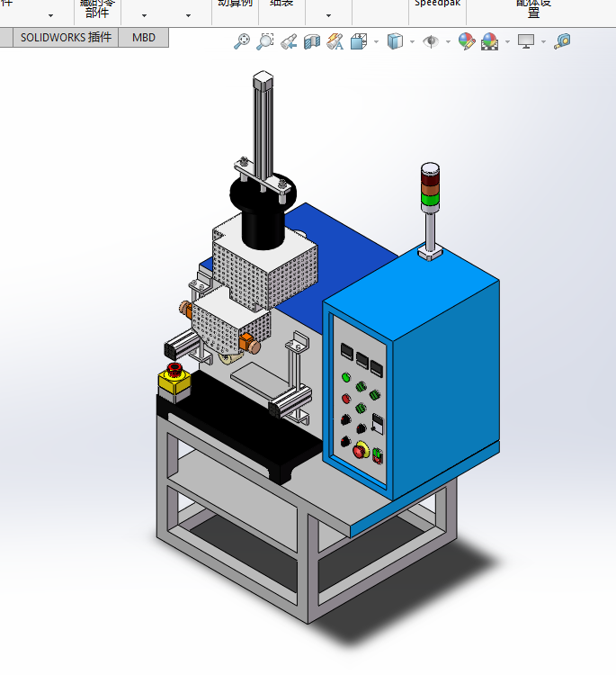
Task: Select the signal tower light on the model
Action: coord(430,188)
